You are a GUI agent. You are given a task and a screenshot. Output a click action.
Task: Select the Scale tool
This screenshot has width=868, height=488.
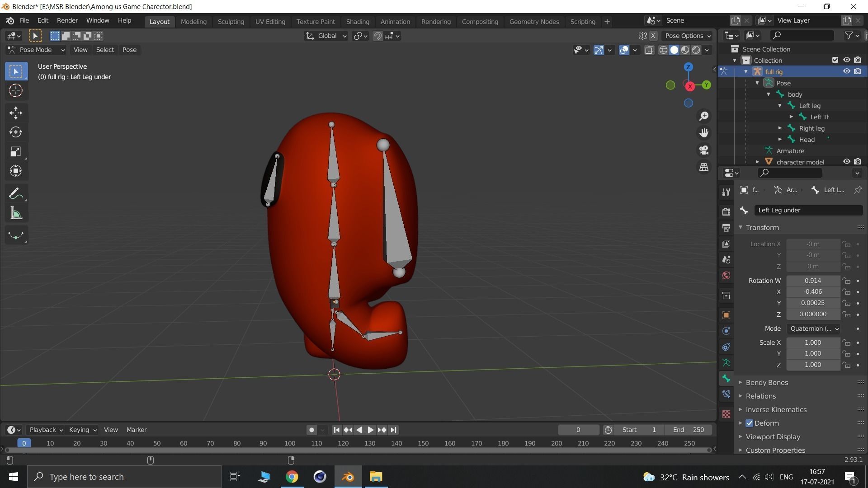[16, 151]
